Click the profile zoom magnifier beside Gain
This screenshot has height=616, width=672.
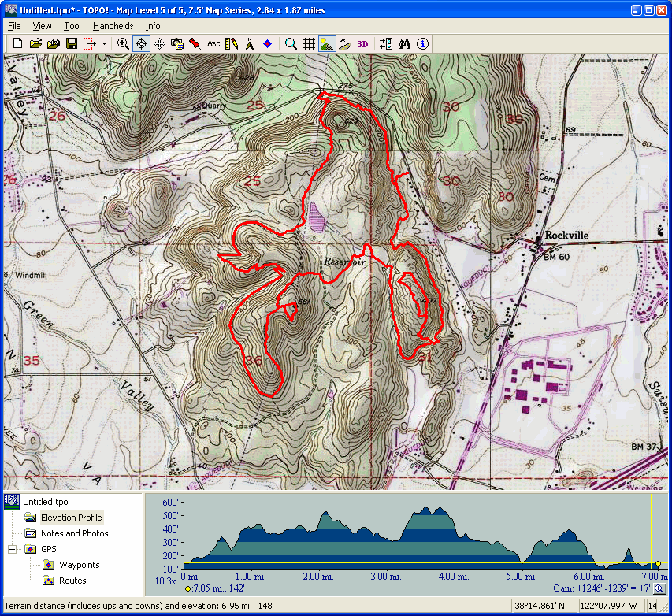659,588
